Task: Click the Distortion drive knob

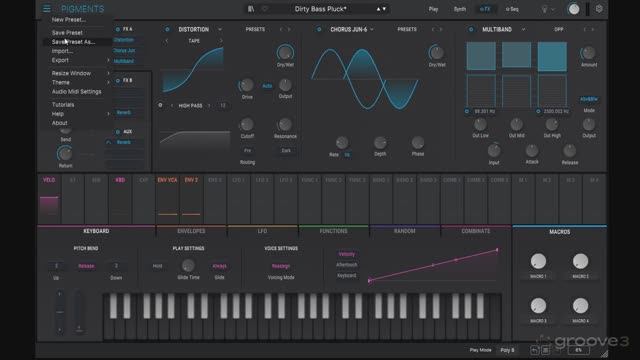Action: 247,85
